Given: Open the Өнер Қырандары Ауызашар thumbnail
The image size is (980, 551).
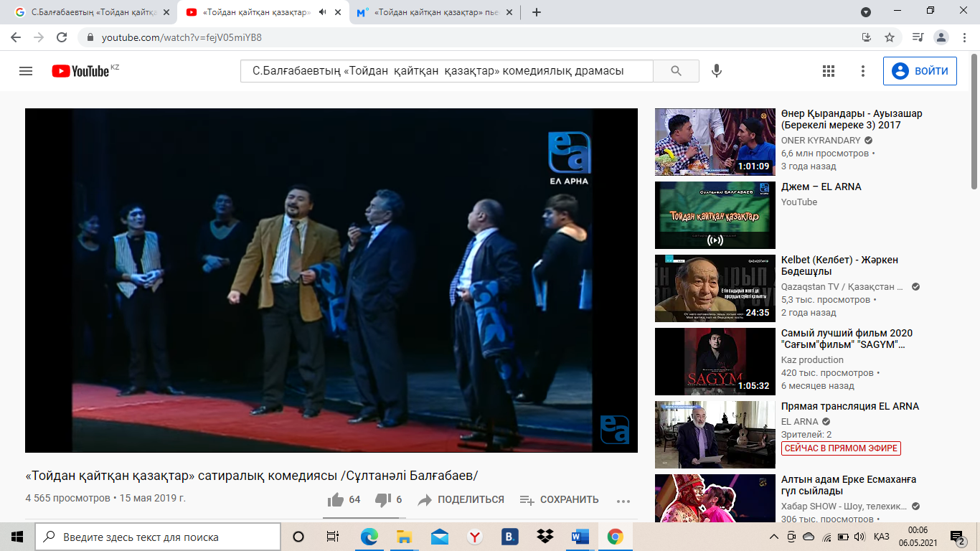Looking at the screenshot, I should pos(715,142).
